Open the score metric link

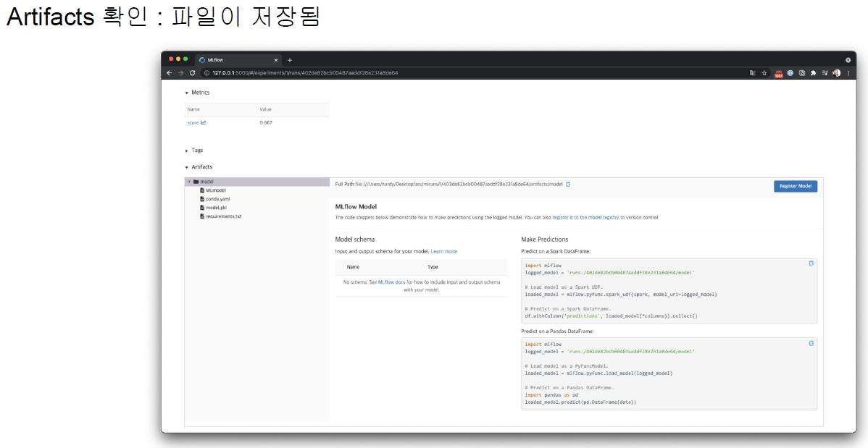(193, 123)
